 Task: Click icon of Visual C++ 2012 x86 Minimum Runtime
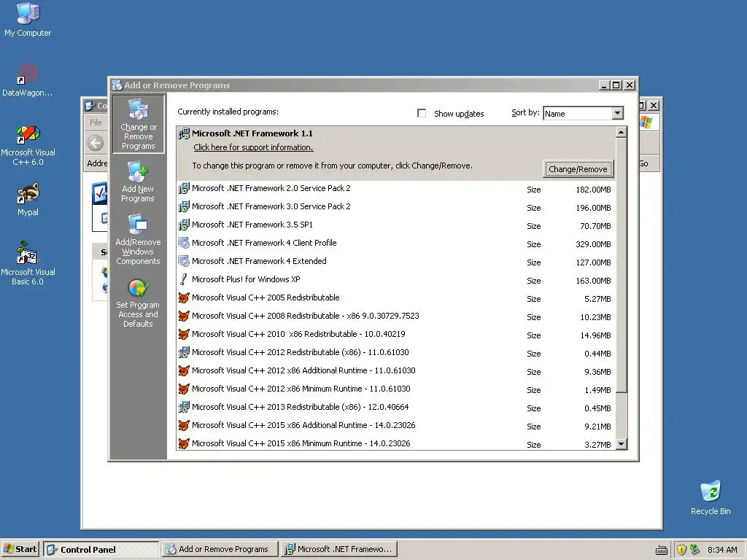tap(184, 389)
